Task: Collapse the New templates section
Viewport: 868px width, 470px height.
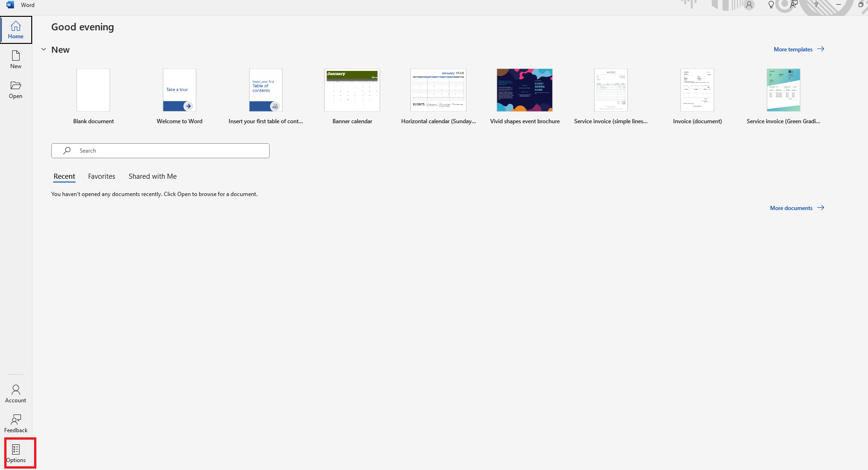Action: tap(43, 49)
